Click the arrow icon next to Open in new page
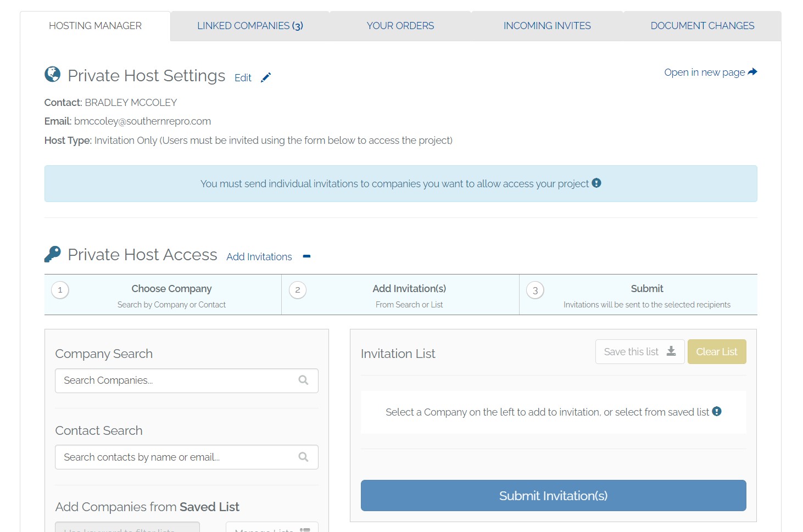The width and height of the screenshot is (803, 532). pyautogui.click(x=752, y=72)
